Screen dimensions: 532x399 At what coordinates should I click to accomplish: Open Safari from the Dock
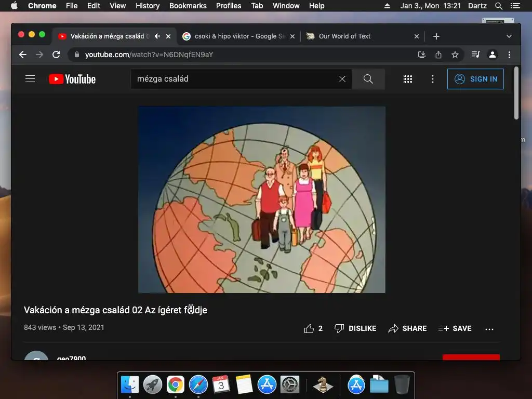tap(198, 385)
